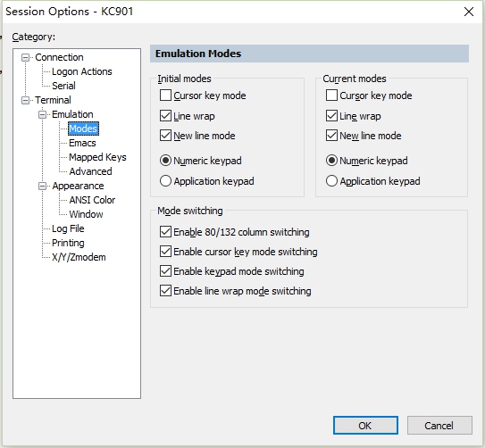Open Logon Actions category
Image resolution: width=485 pixels, height=448 pixels.
[x=81, y=71]
